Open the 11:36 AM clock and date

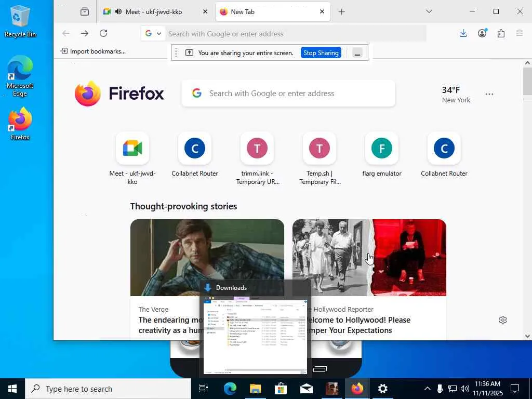(x=488, y=389)
